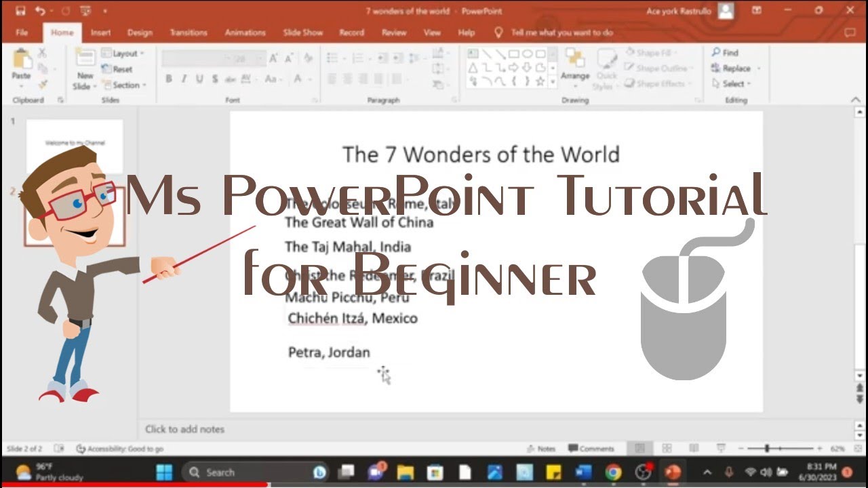868x488 pixels.
Task: Click the Cut scissors icon
Action: 42,53
